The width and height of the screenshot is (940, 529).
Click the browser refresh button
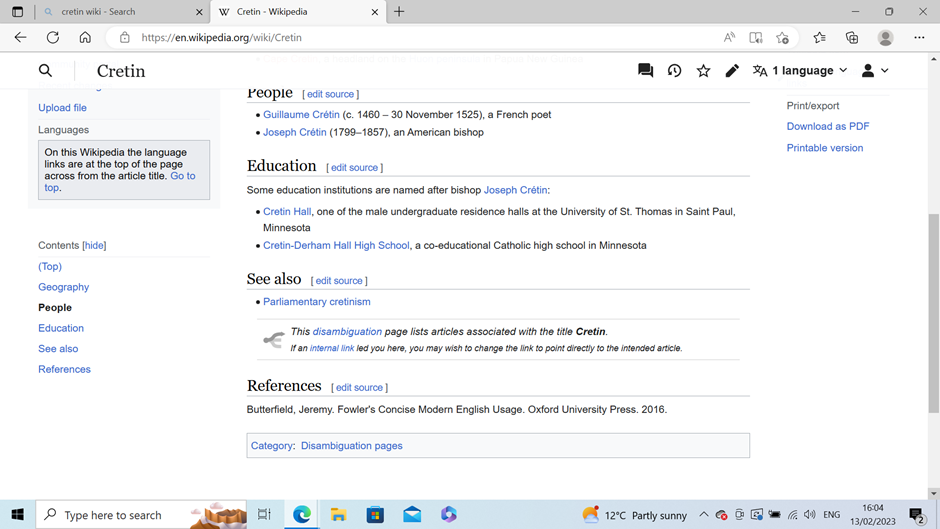pyautogui.click(x=53, y=38)
